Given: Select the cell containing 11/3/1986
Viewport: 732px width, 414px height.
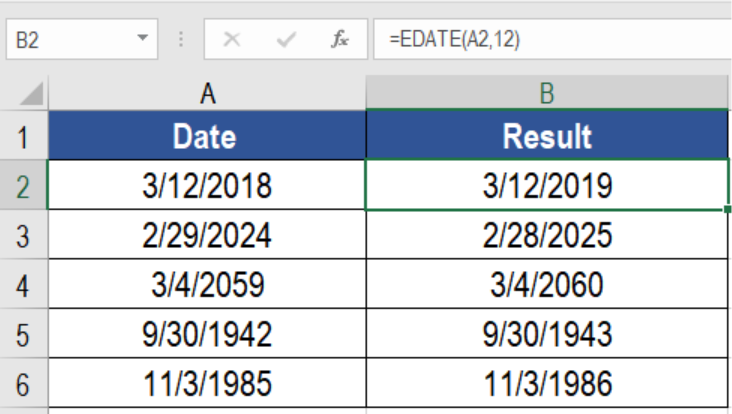Looking at the screenshot, I should (547, 383).
